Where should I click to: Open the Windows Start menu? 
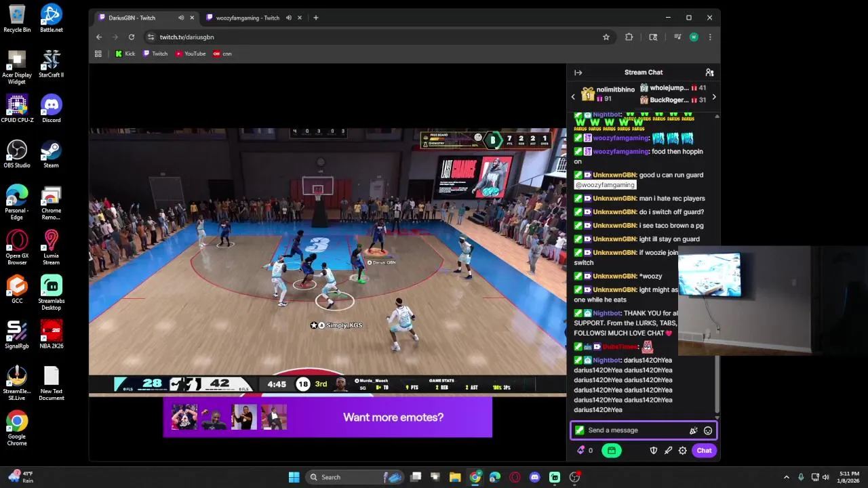[x=294, y=477]
